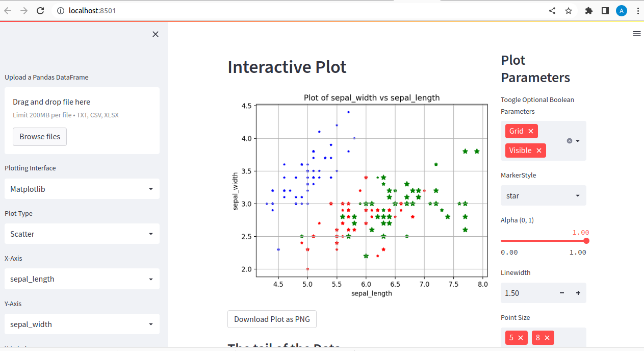
Task: Remove the Visible boolean parameter tag
Action: [538, 150]
